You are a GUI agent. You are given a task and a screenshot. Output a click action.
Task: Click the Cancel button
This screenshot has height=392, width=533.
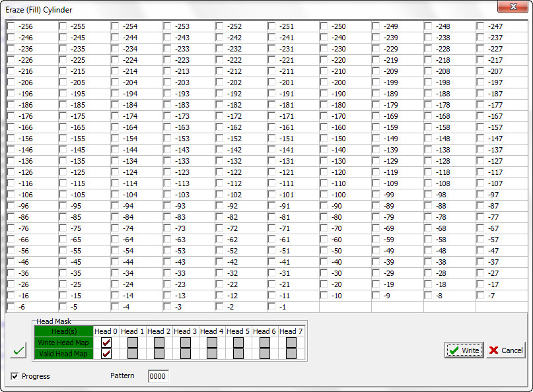point(506,350)
